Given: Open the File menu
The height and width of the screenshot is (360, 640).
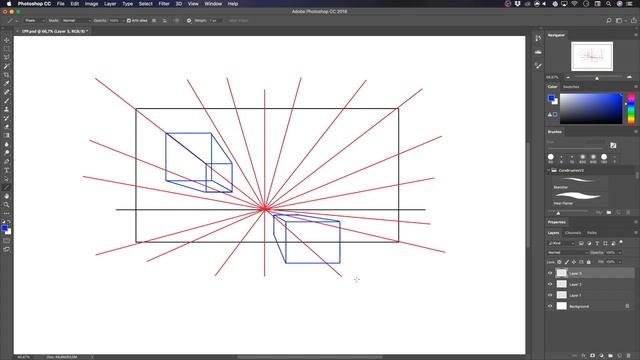Looking at the screenshot, I should tap(60, 4).
